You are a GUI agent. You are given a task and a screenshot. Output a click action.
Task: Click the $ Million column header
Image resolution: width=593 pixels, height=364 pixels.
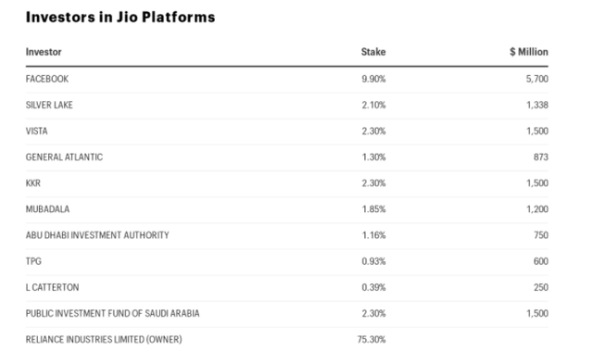(529, 52)
